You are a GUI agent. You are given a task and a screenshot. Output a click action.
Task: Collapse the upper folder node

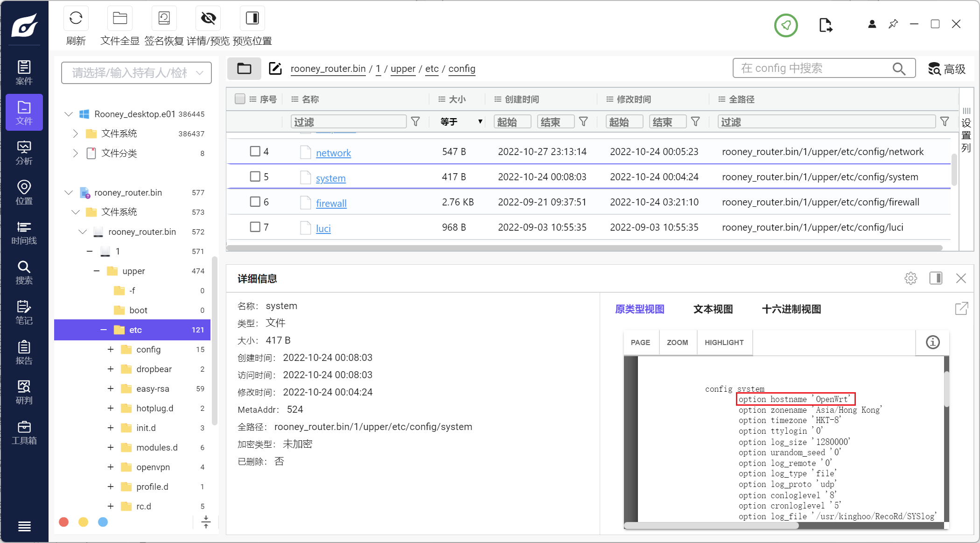(x=97, y=271)
